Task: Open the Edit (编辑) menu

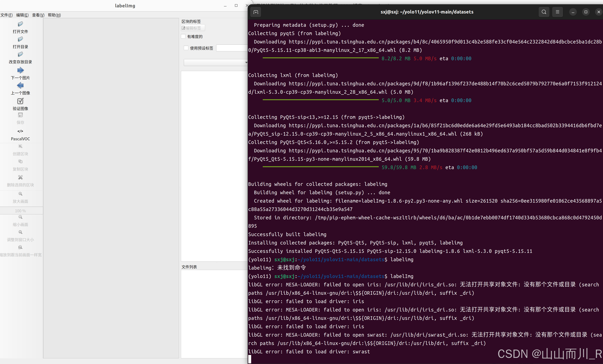Action: click(x=22, y=15)
